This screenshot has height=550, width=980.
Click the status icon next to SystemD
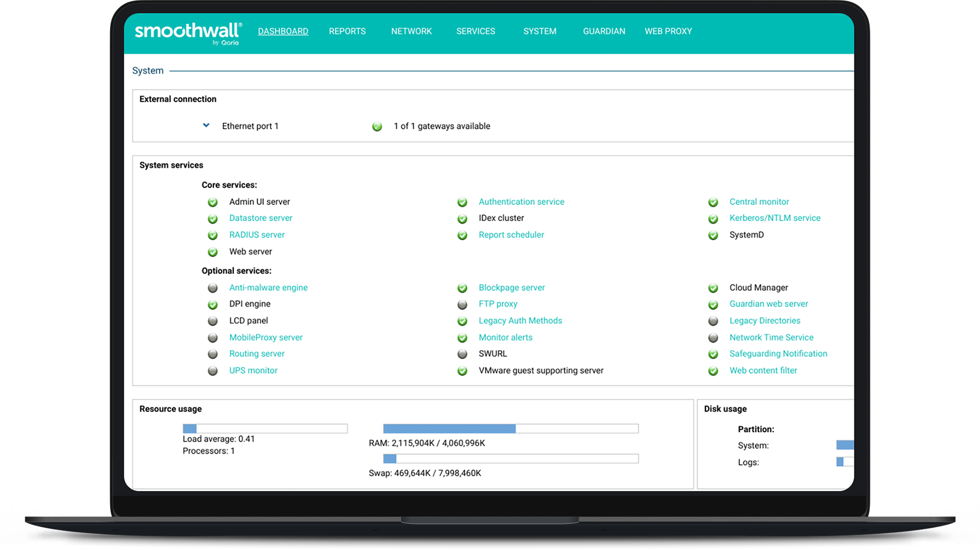click(713, 235)
